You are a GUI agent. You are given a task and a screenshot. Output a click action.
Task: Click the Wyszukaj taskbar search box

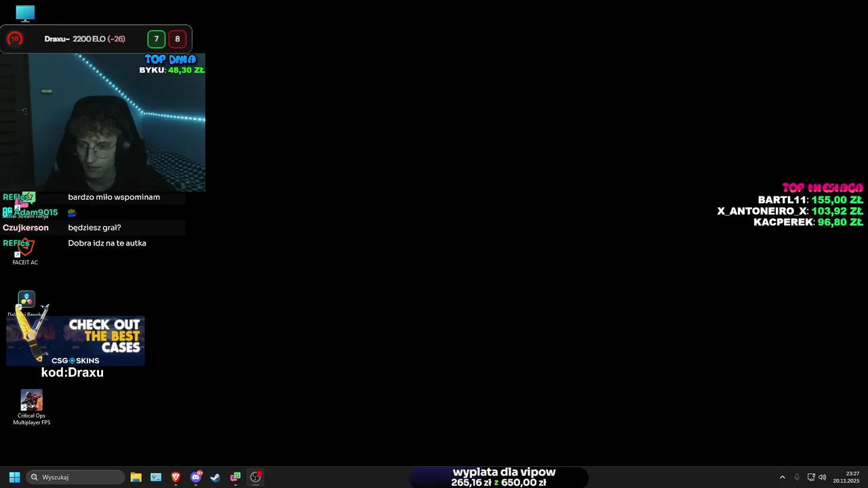[75, 477]
